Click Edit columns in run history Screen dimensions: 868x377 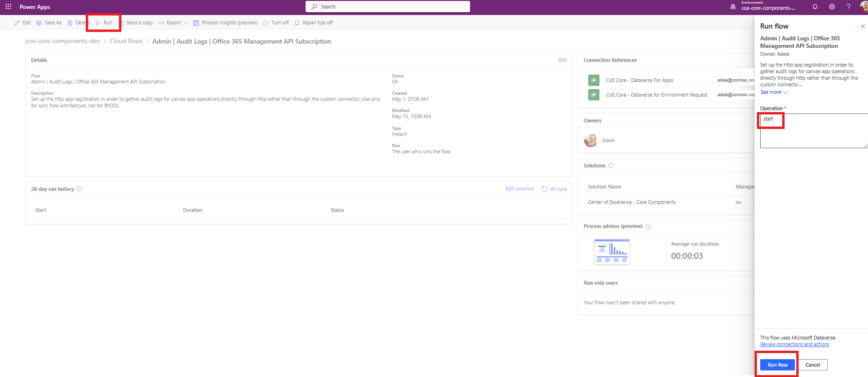[x=520, y=189]
